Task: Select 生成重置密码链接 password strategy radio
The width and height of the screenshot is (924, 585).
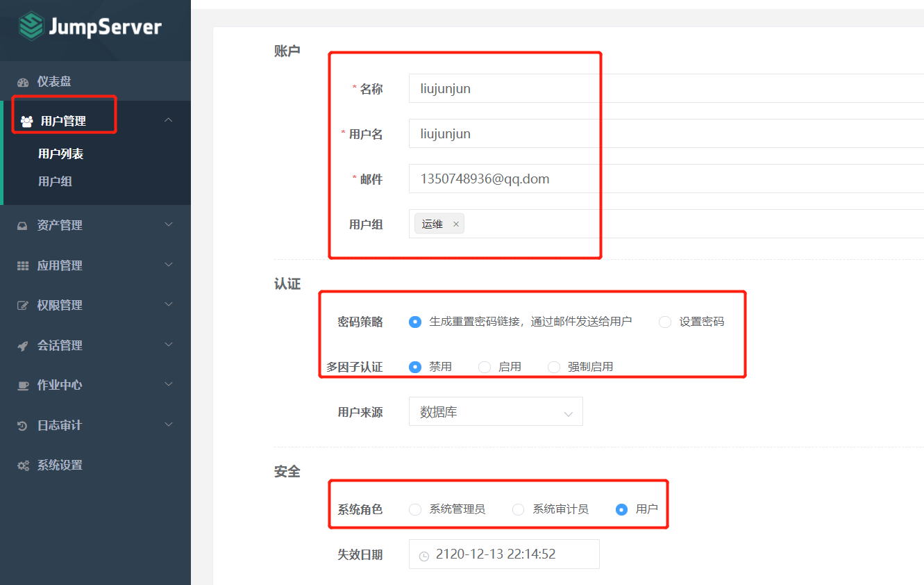Action: pyautogui.click(x=415, y=322)
